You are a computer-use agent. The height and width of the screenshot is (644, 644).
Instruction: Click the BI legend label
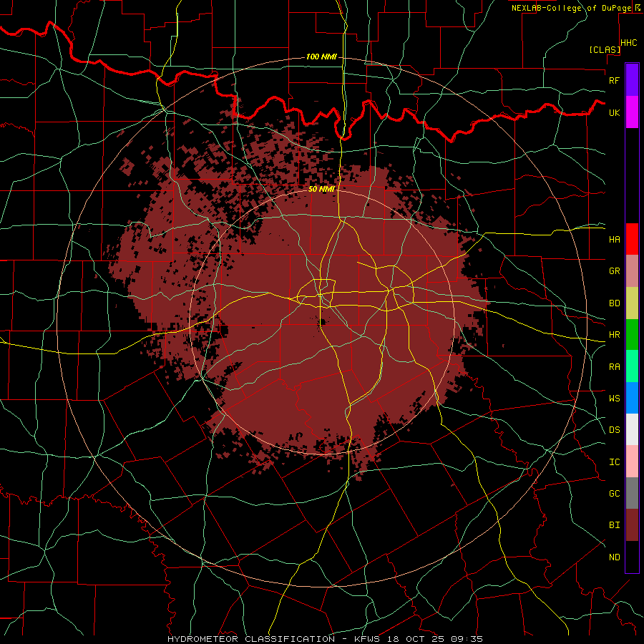click(614, 525)
